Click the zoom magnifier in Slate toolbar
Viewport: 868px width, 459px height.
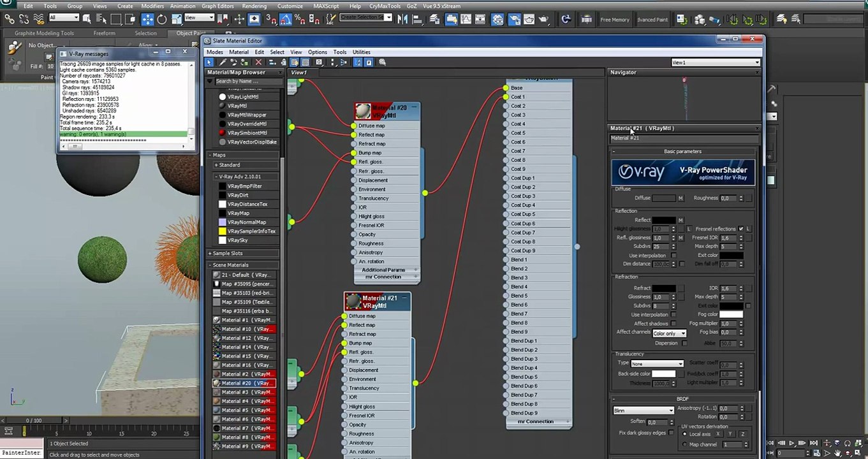pos(383,62)
